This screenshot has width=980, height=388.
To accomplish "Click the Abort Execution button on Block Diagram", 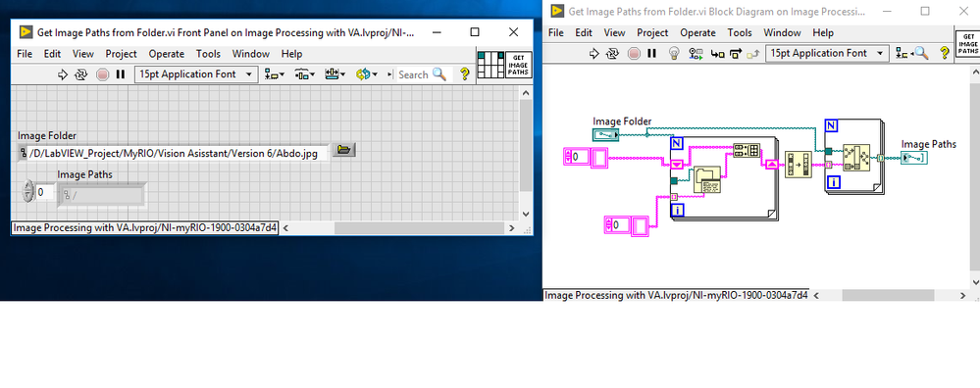I will point(634,54).
